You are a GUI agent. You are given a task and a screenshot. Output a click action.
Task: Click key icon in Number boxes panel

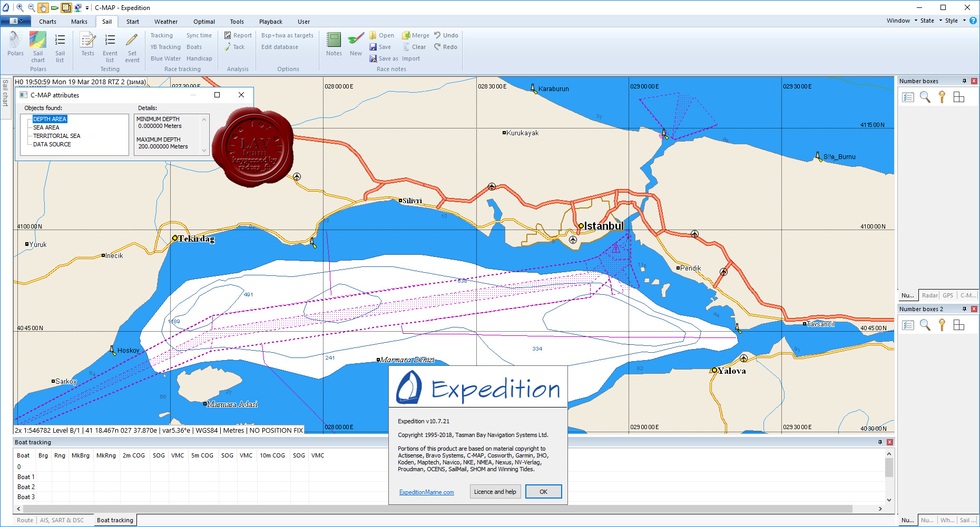pyautogui.click(x=942, y=97)
